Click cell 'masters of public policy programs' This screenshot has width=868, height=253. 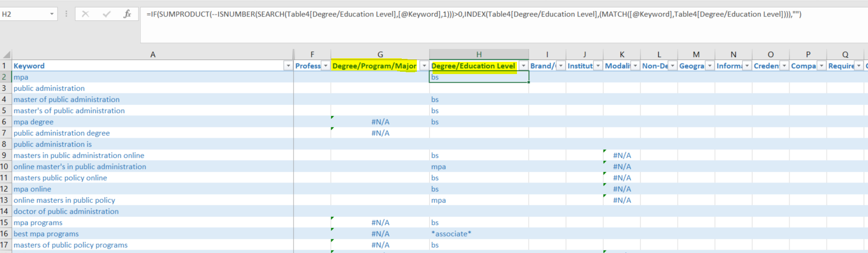[x=153, y=245]
